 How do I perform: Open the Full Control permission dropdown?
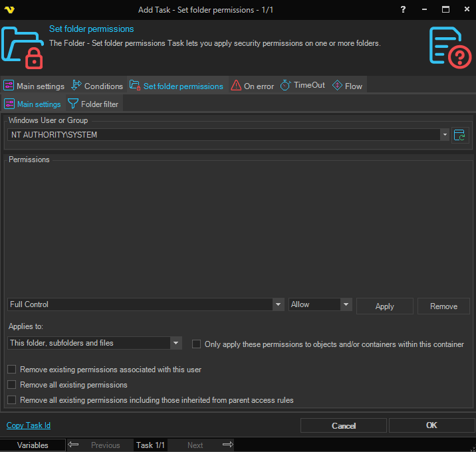coord(279,304)
